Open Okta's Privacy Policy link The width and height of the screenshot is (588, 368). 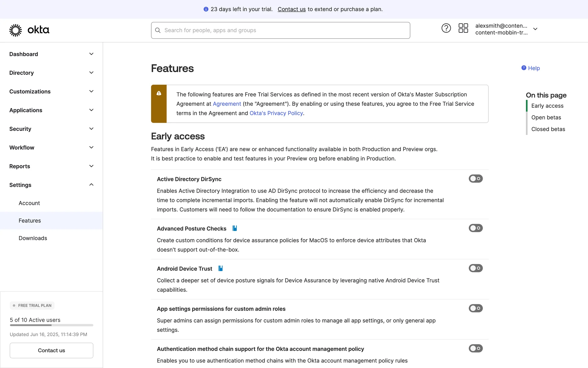click(276, 113)
